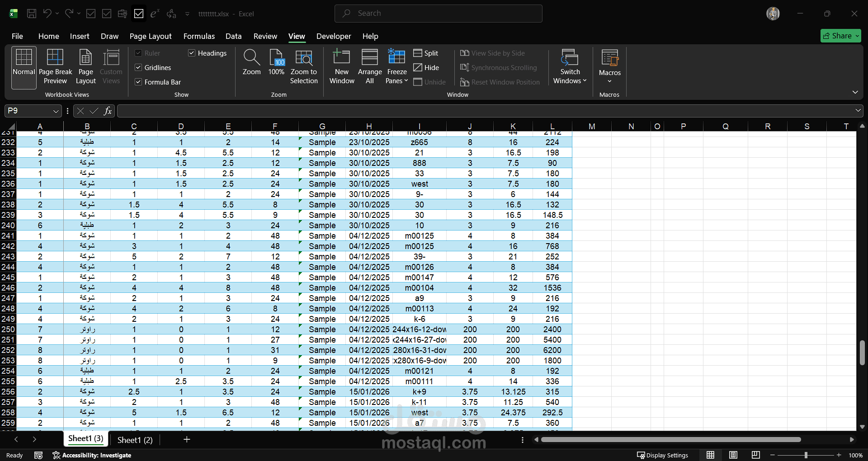Click the highlighted checkbox icon in the quick access toolbar
This screenshot has height=461, width=868.
tap(139, 14)
